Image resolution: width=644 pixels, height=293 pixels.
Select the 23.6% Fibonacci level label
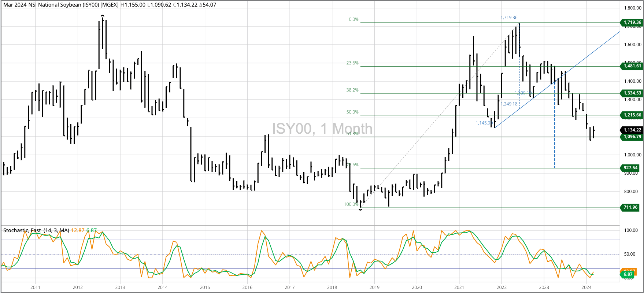pyautogui.click(x=352, y=63)
